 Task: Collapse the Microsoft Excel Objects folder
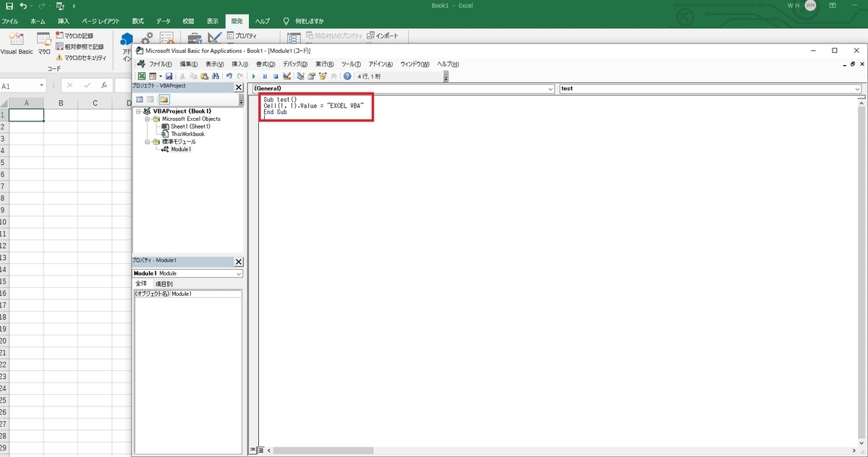pyautogui.click(x=147, y=119)
